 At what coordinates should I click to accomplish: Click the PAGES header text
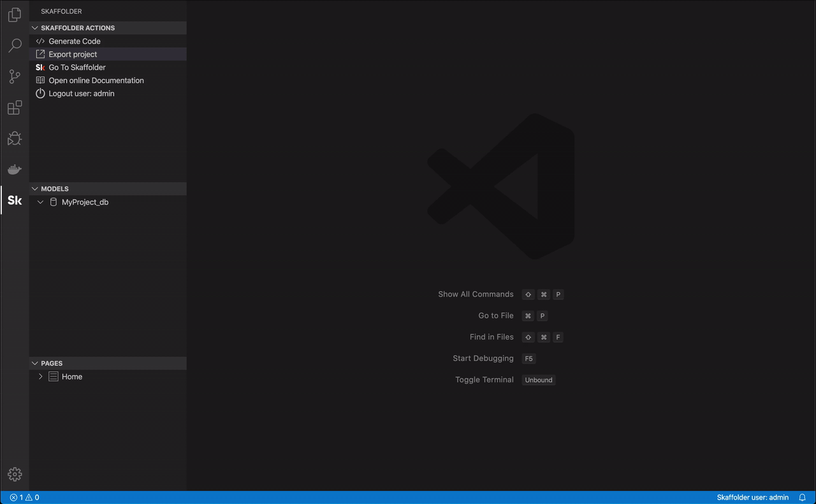(x=52, y=363)
